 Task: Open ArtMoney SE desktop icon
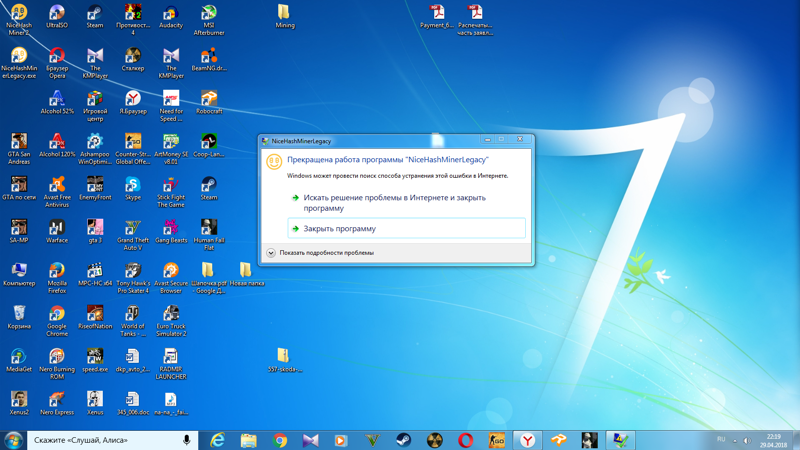(170, 149)
